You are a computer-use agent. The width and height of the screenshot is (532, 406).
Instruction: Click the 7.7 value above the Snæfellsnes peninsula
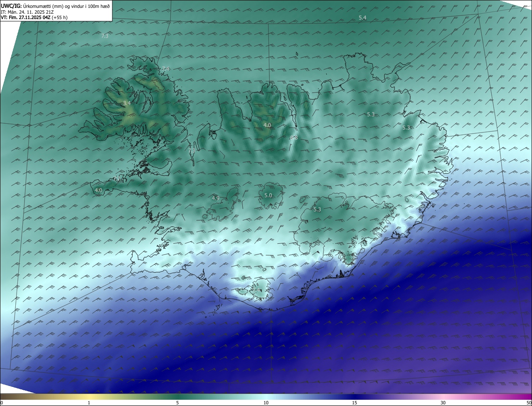(117, 179)
